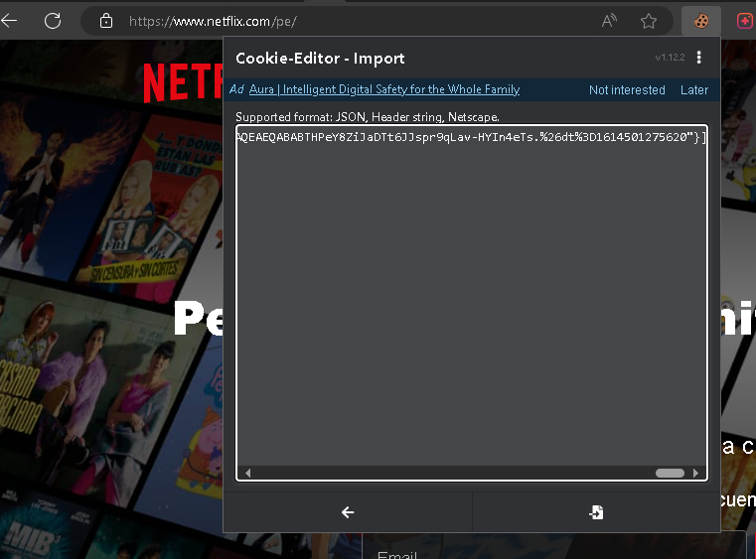Import the pasted cookies

click(596, 512)
